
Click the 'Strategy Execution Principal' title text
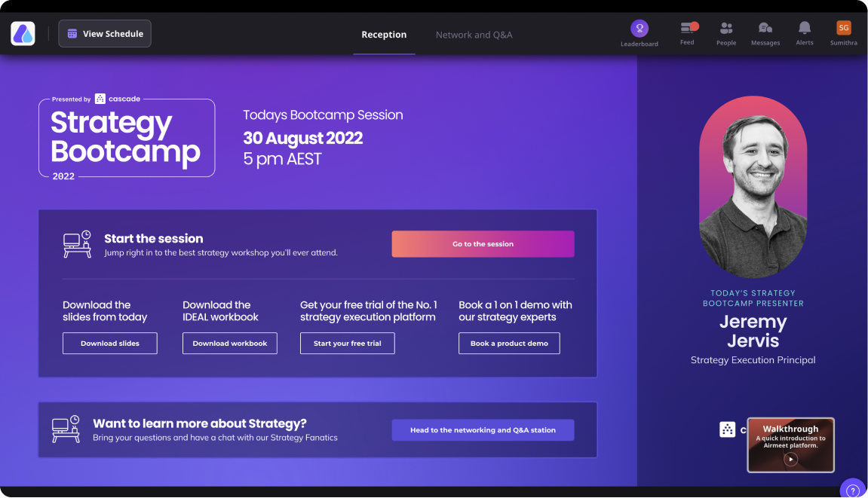tap(753, 359)
